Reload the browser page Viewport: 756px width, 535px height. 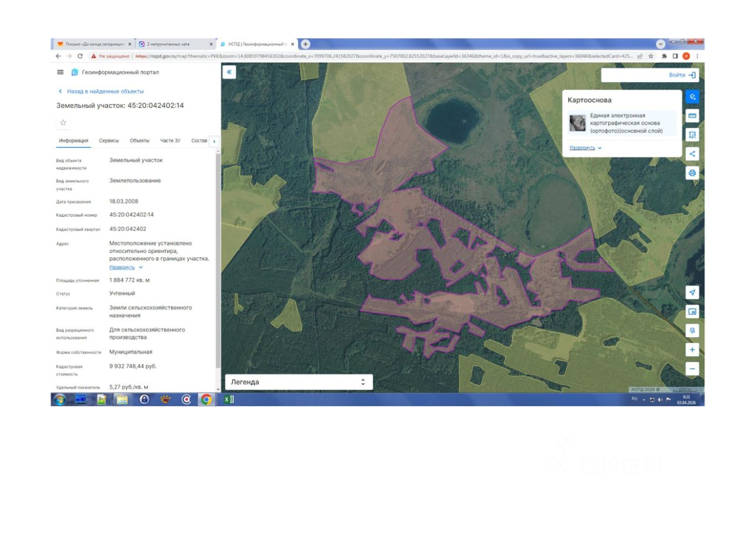(80, 56)
